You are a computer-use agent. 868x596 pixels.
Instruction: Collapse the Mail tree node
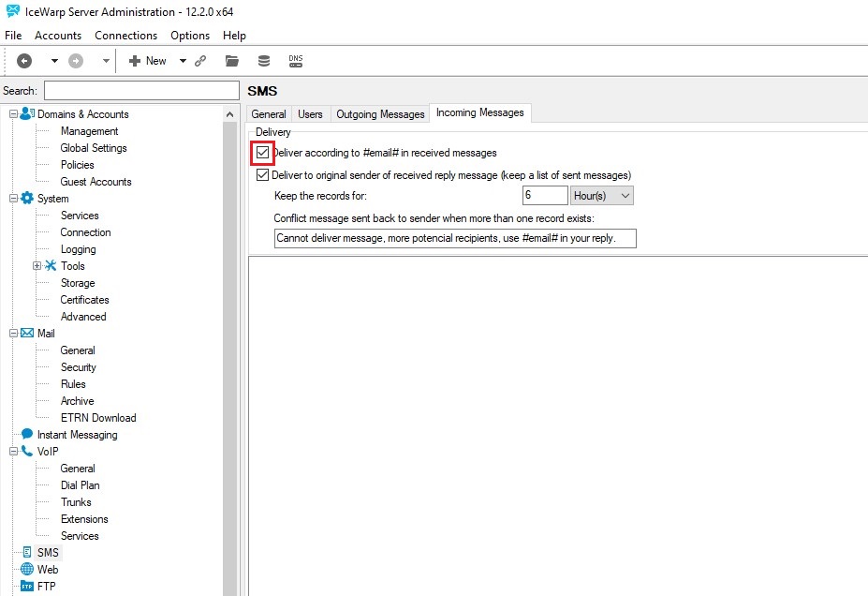pyautogui.click(x=13, y=334)
